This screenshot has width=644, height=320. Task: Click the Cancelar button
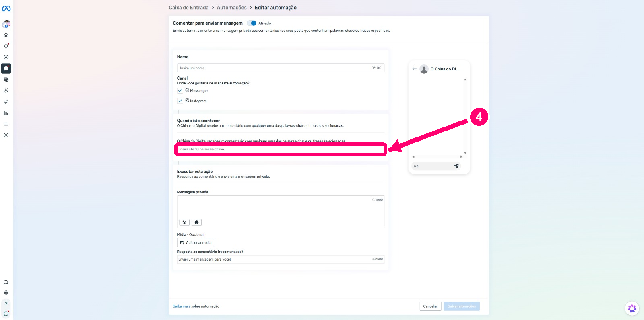pyautogui.click(x=430, y=306)
